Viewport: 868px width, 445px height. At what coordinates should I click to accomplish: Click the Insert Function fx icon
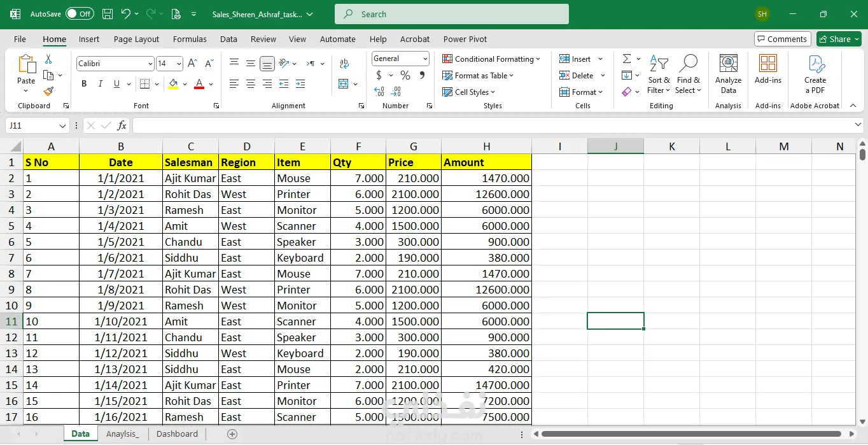122,125
